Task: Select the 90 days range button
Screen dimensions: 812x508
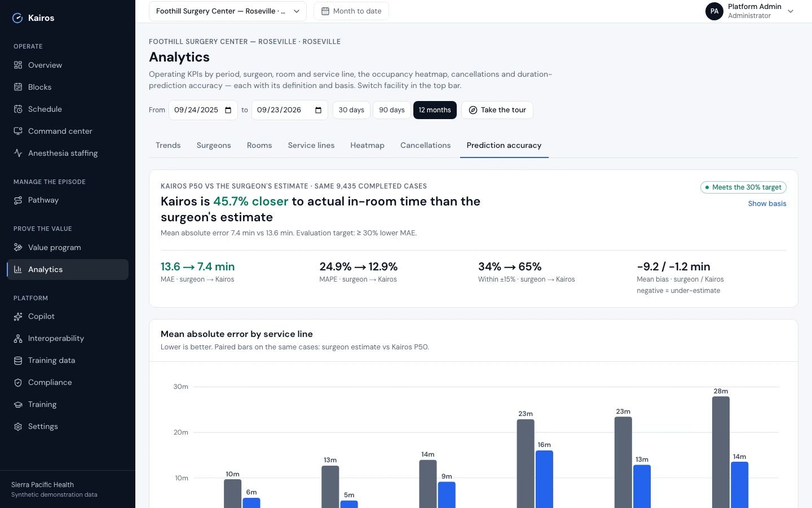Action: tap(392, 110)
